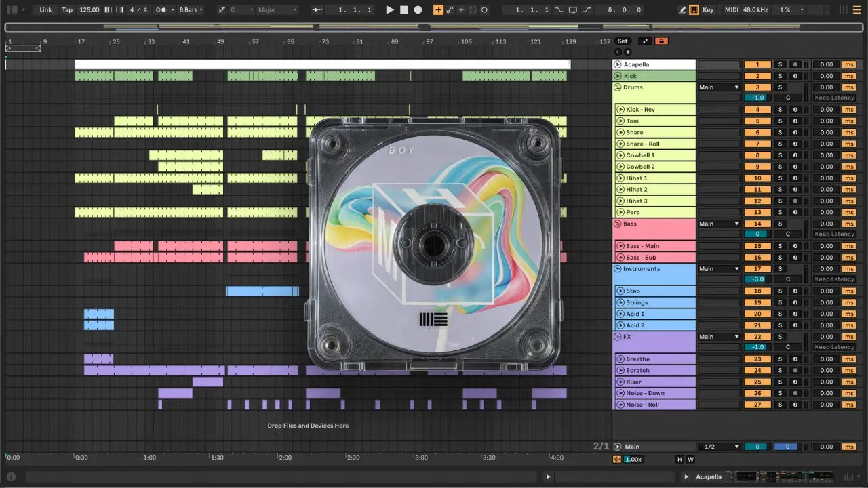The image size is (868, 488).
Task: Open the 8 Bars quantization dropdown
Action: (x=191, y=10)
